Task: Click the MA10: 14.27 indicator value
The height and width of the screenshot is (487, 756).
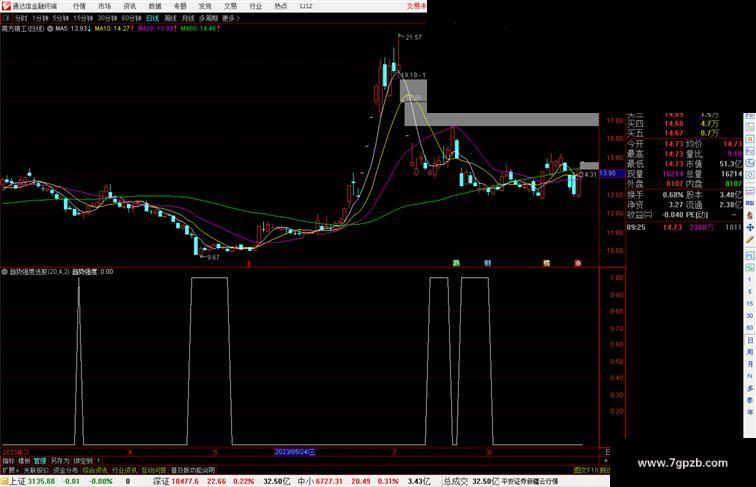Action: click(114, 29)
